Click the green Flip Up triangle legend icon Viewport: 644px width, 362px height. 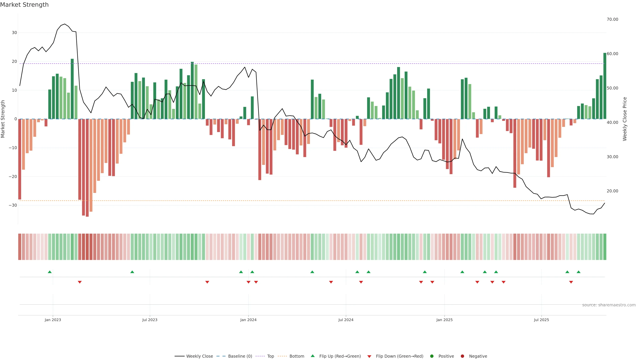(x=312, y=356)
